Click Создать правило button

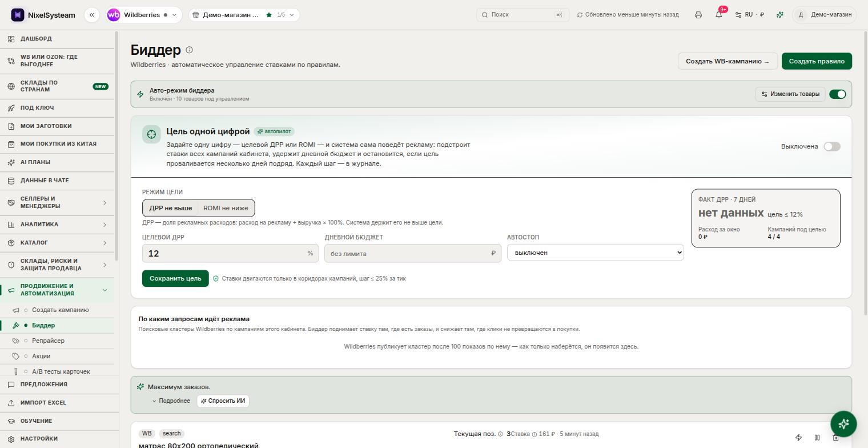pos(817,61)
